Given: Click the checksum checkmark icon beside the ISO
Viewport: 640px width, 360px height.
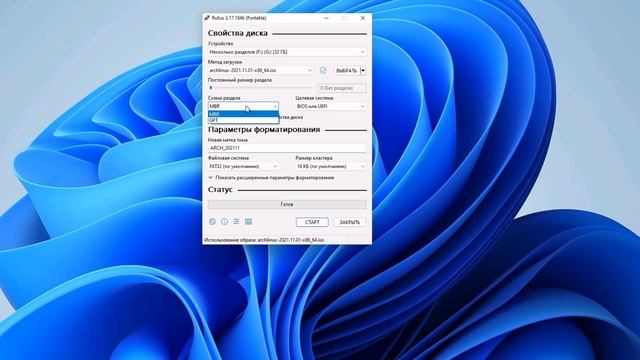Looking at the screenshot, I should coord(323,70).
